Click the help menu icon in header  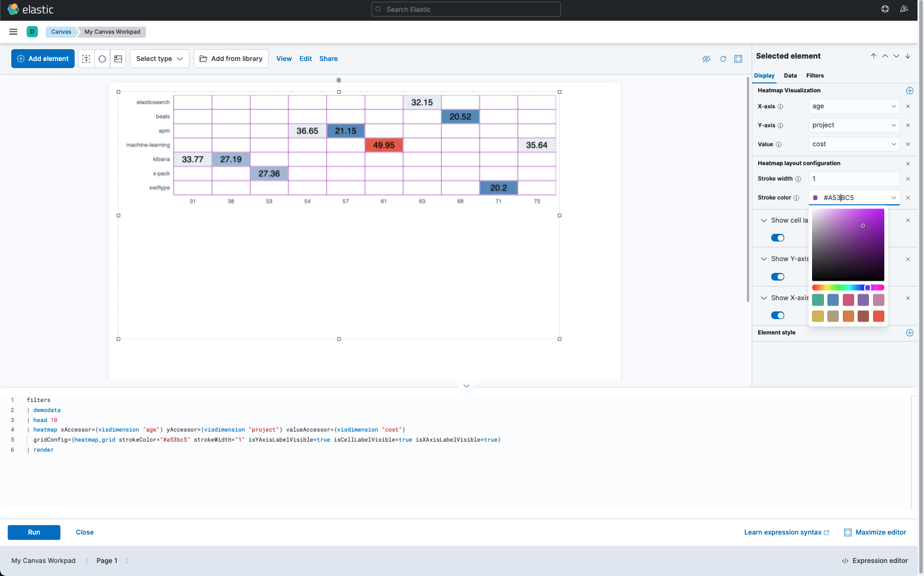point(885,9)
